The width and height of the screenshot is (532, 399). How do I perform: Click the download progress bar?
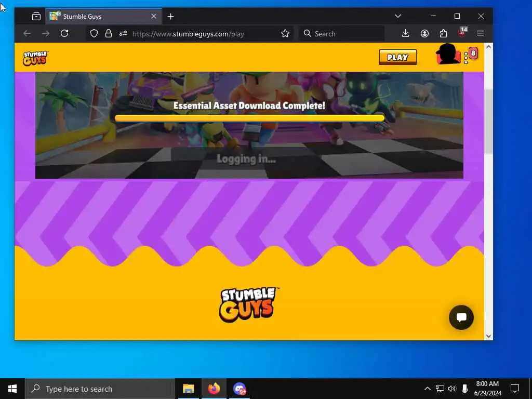pos(249,118)
